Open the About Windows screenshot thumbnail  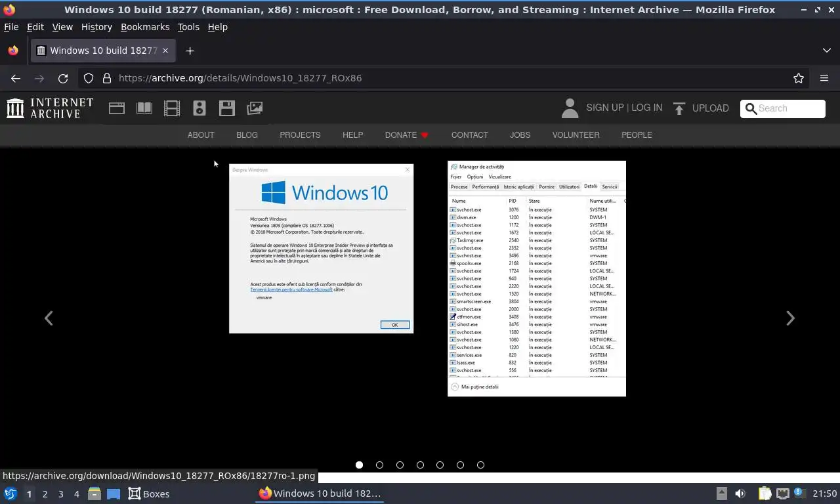click(322, 249)
